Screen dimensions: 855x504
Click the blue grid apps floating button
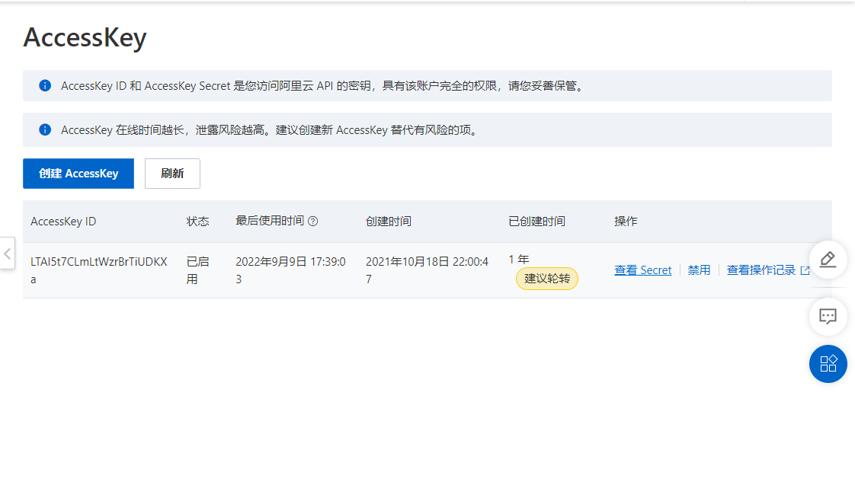(828, 363)
